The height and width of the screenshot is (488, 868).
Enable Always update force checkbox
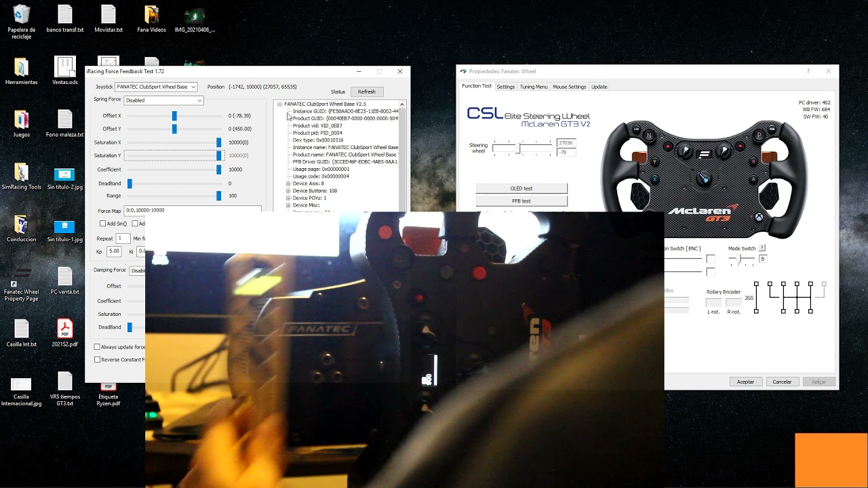coord(97,347)
